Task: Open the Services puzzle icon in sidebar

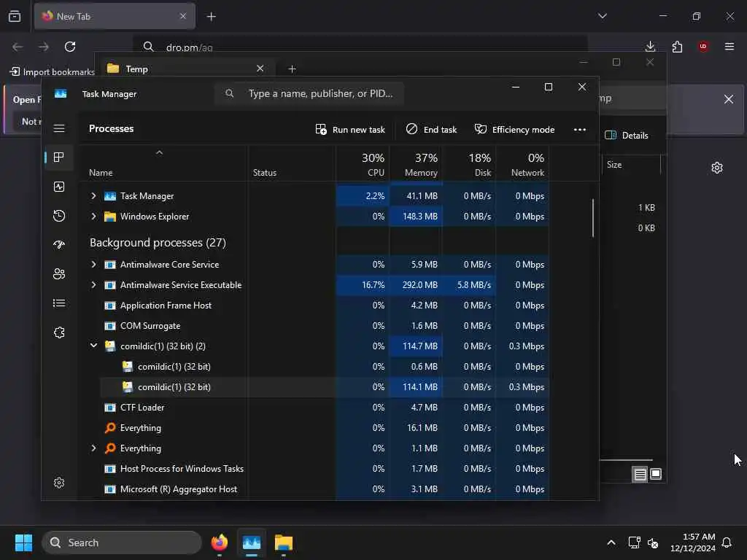Action: [x=59, y=332]
